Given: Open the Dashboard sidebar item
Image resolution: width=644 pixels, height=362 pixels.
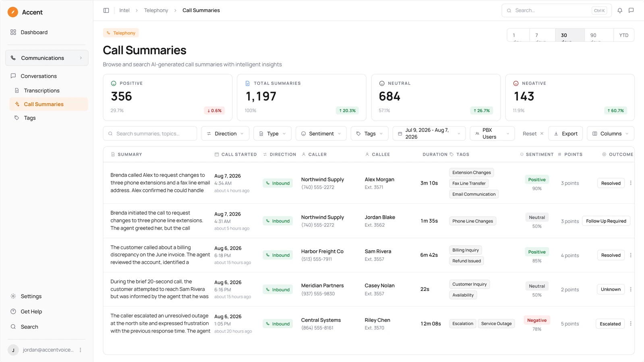Looking at the screenshot, I should 47,32.
